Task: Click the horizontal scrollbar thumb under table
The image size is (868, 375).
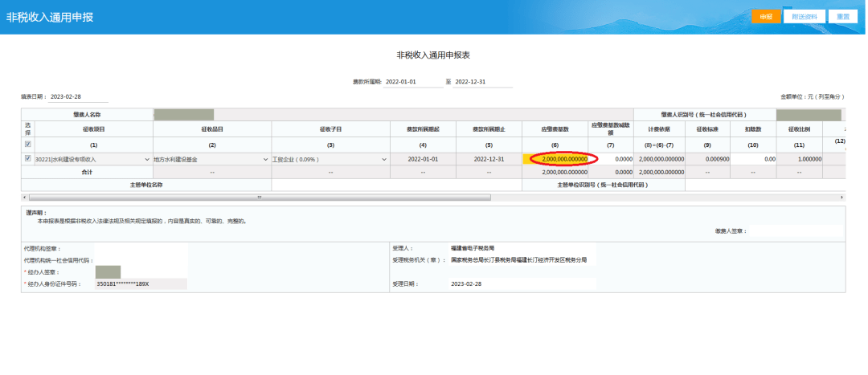Action: coord(257,197)
